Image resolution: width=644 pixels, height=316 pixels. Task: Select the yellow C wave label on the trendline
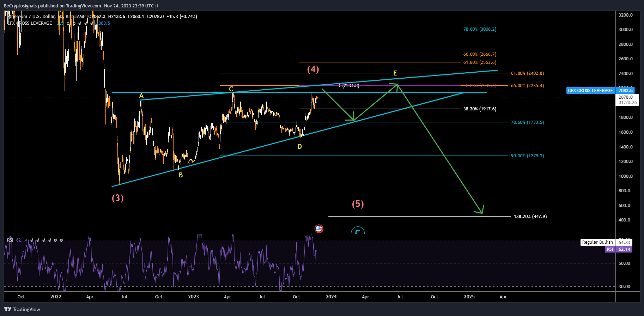point(231,89)
